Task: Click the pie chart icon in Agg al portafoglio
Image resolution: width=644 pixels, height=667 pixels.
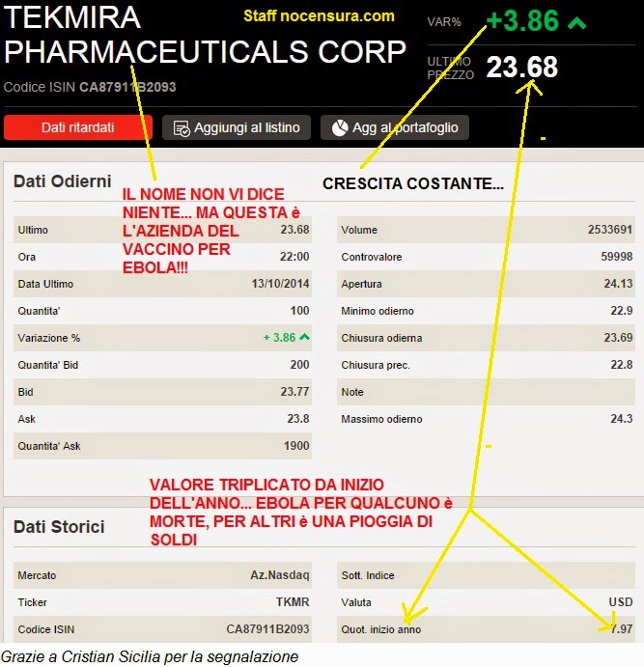Action: click(x=340, y=127)
